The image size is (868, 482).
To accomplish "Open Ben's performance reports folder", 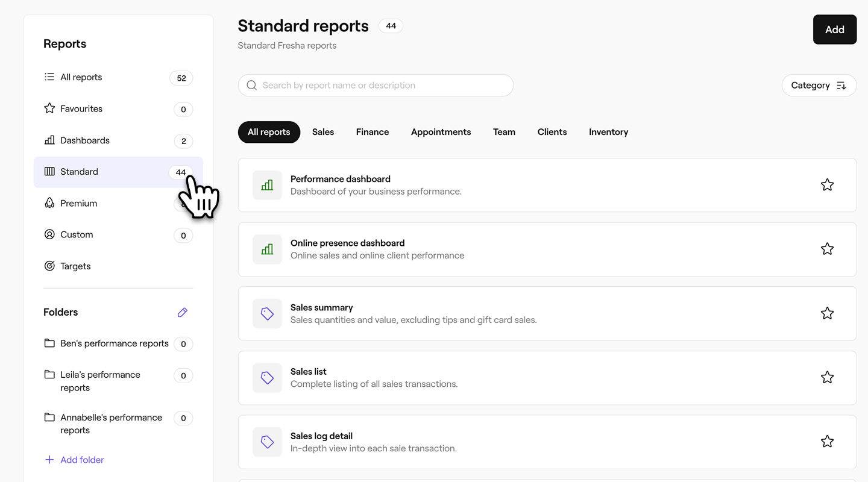I will pos(118,343).
